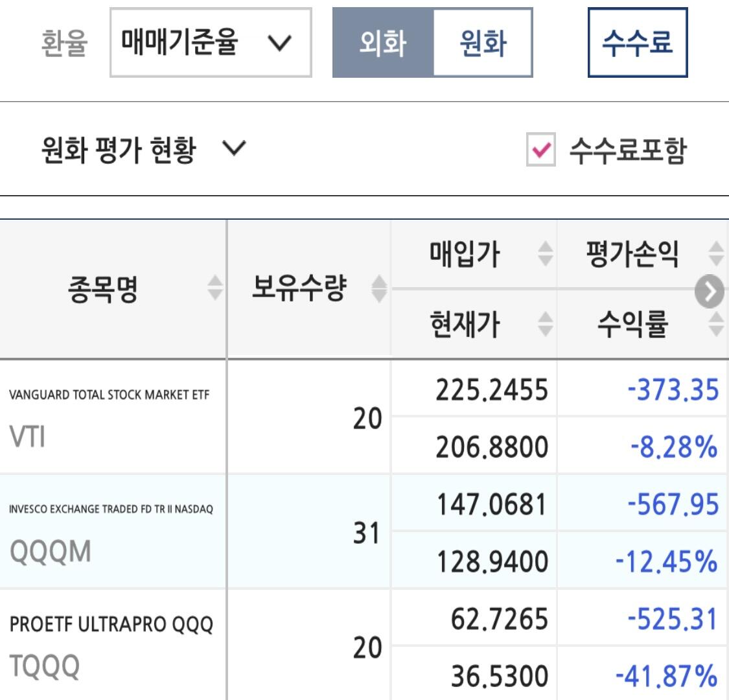The width and height of the screenshot is (729, 700).
Task: Click VTI purchase price 225.2455
Action: 492,390
